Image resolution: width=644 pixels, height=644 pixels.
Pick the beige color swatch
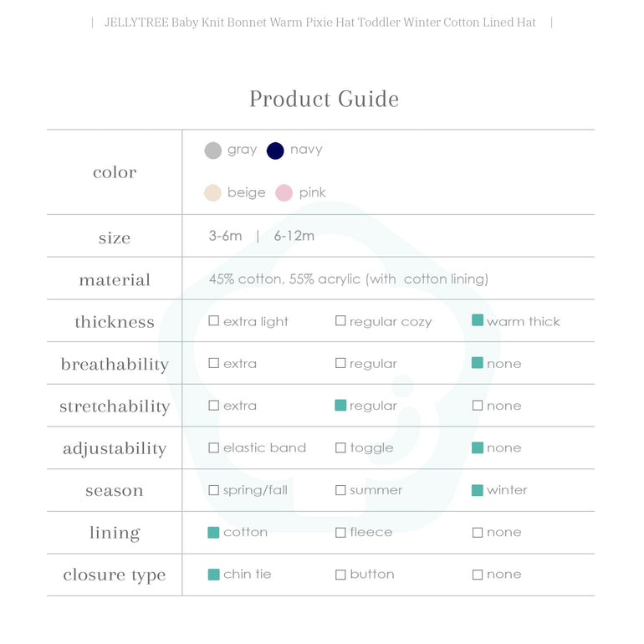[x=213, y=193]
